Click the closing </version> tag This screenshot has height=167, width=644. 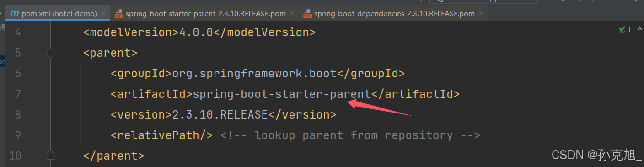pos(302,114)
